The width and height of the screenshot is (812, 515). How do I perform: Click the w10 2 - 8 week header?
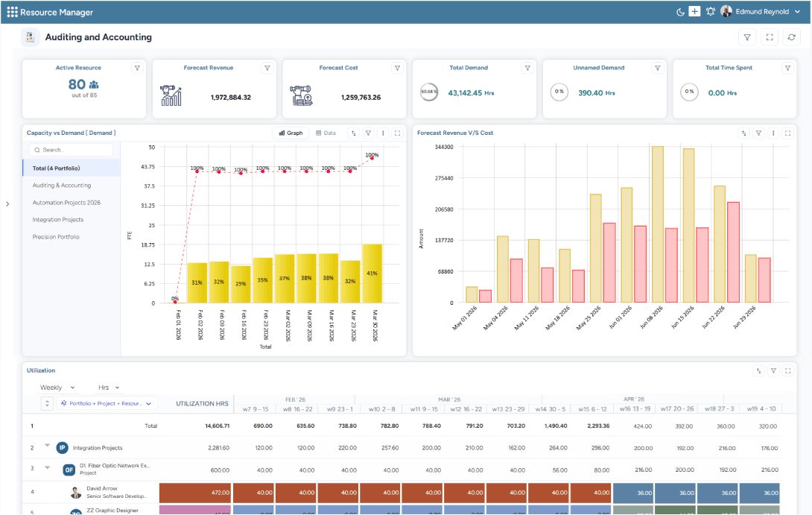(381, 408)
